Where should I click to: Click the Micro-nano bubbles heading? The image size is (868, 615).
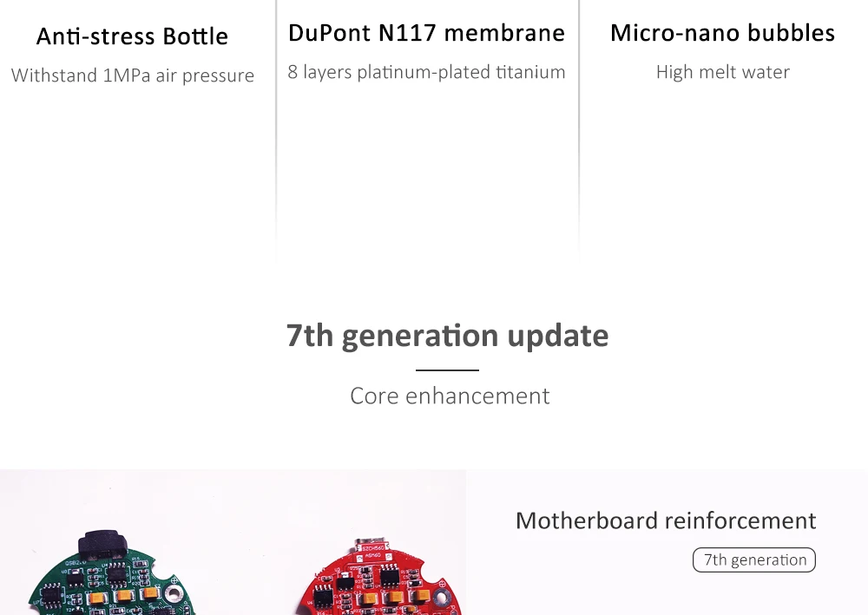(x=722, y=33)
